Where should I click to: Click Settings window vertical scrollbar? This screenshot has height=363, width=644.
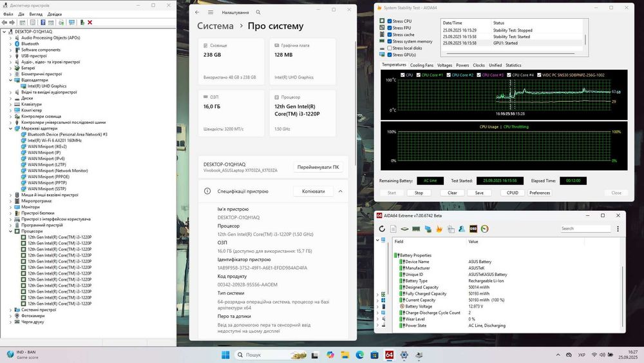coord(355,103)
